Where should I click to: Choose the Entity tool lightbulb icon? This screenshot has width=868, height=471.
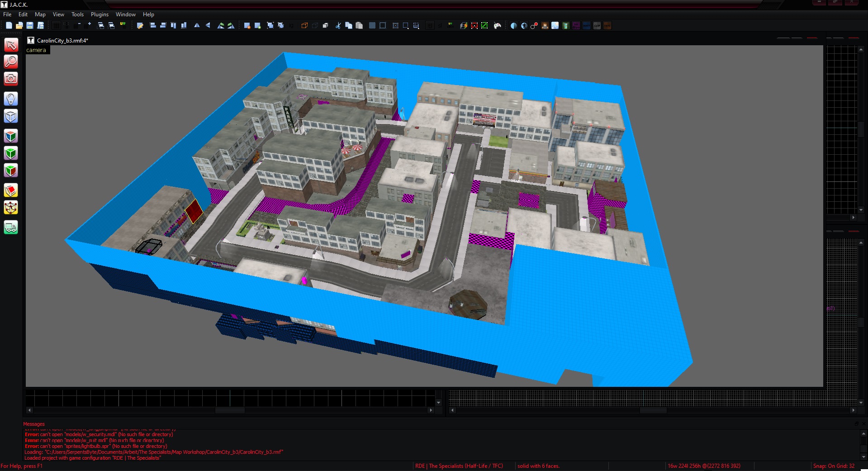coord(11,99)
